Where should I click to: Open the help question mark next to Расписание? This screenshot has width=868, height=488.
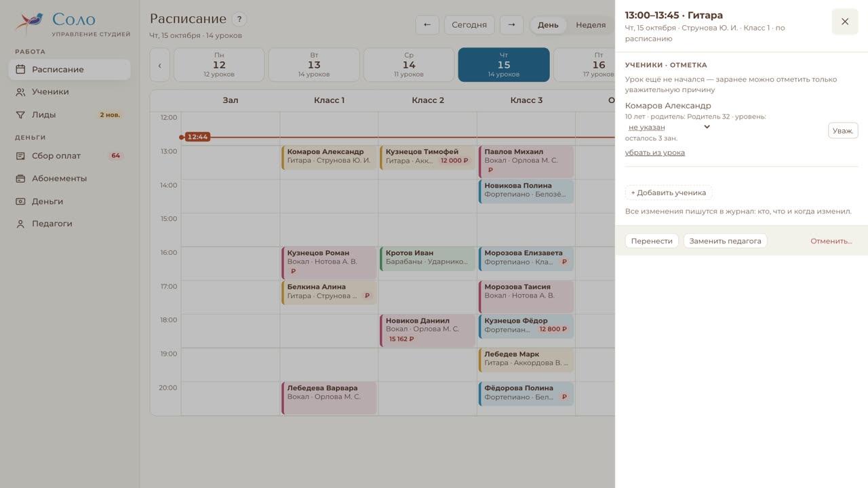click(239, 20)
